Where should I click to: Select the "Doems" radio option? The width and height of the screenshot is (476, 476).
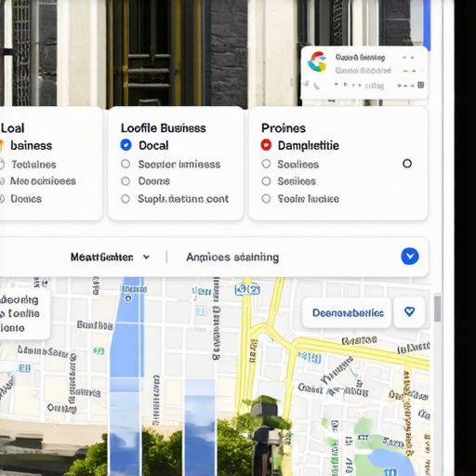point(126,181)
